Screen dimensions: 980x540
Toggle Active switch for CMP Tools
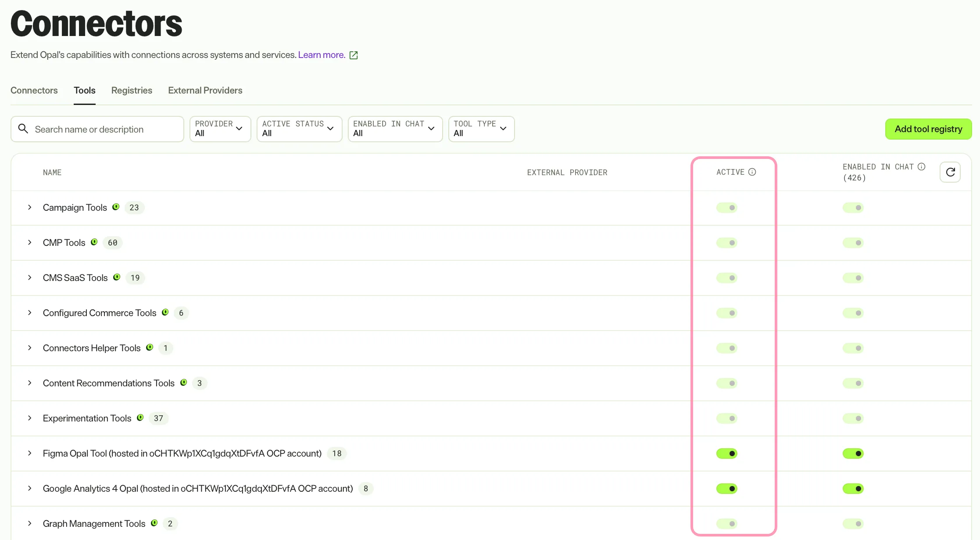pyautogui.click(x=727, y=243)
